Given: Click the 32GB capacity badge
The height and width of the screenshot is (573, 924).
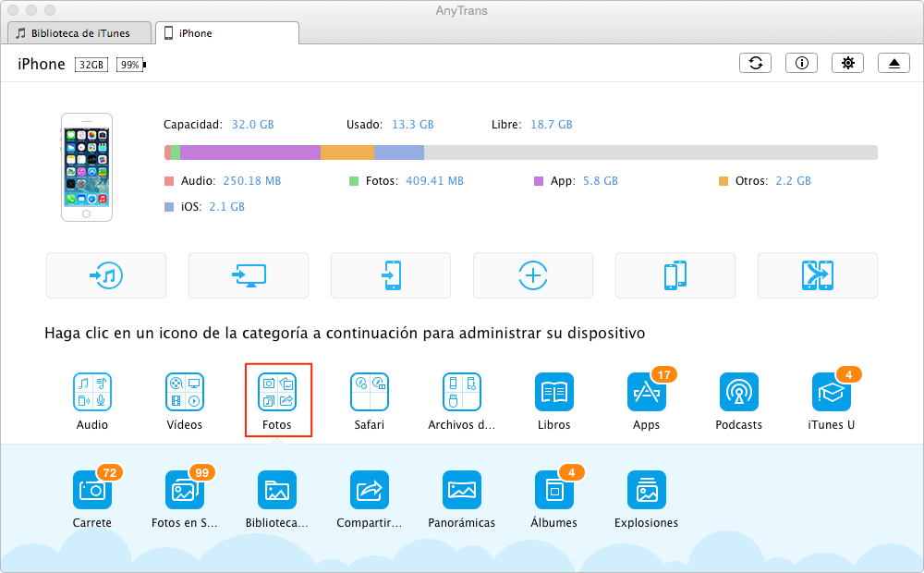Looking at the screenshot, I should [x=91, y=65].
